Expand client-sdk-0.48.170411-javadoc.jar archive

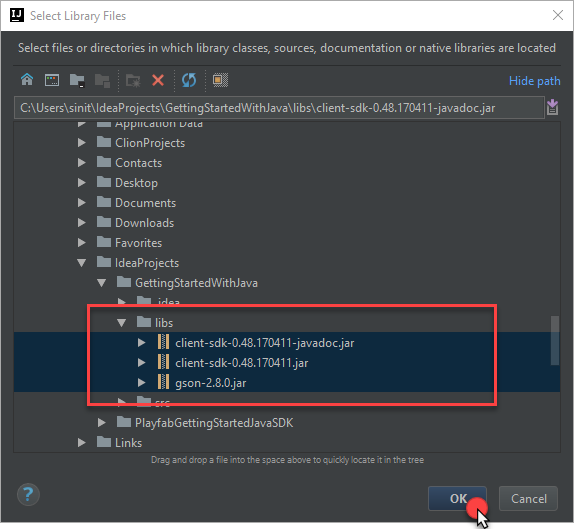pos(141,343)
